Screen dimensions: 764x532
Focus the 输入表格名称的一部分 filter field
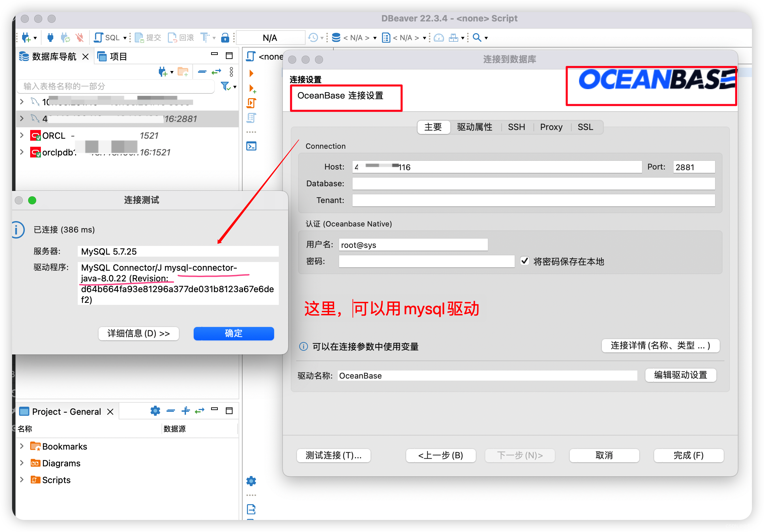[116, 86]
